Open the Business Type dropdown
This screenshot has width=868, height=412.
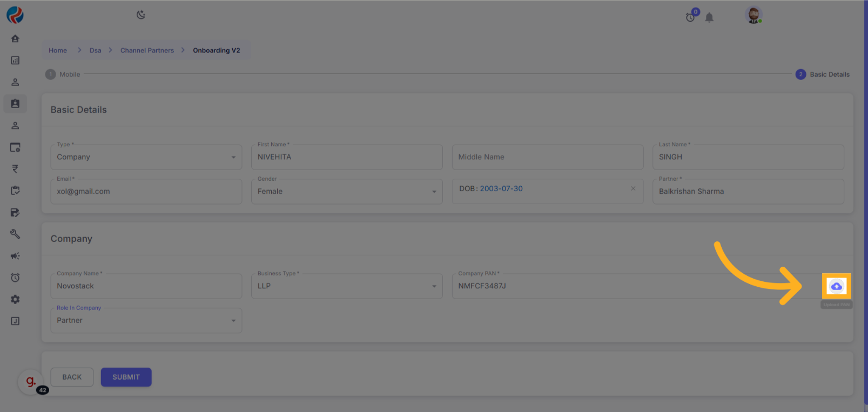click(x=346, y=286)
